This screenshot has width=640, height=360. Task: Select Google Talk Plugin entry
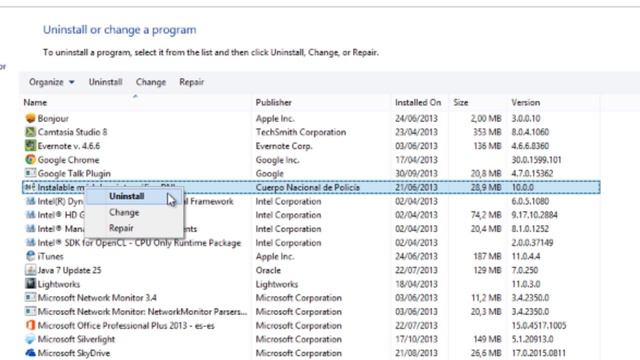pos(74,173)
